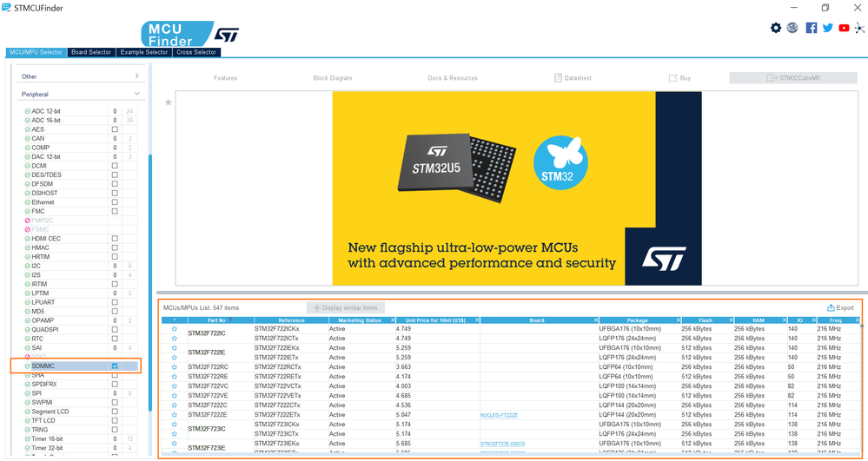The image size is (868, 461).
Task: Click the ADC 12-bit count value field
Action: [115, 111]
